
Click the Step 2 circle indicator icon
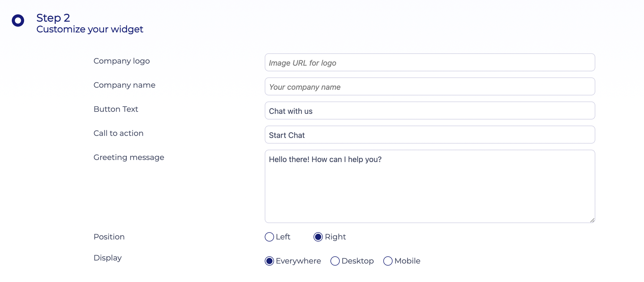[18, 20]
